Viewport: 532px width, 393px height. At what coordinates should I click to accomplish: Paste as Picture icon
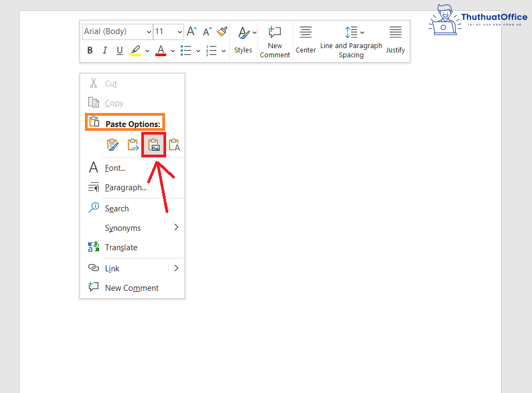[154, 145]
